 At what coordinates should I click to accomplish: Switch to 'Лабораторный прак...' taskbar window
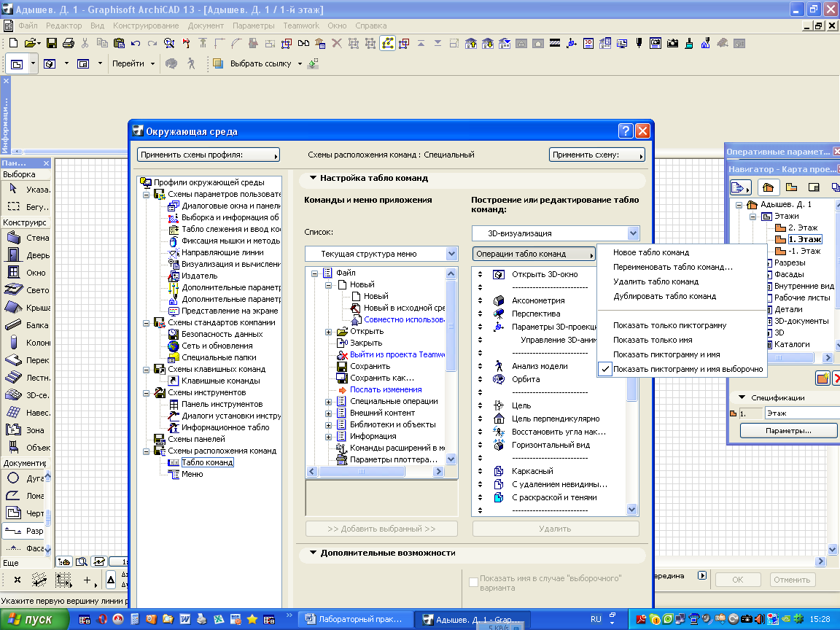pos(354,619)
